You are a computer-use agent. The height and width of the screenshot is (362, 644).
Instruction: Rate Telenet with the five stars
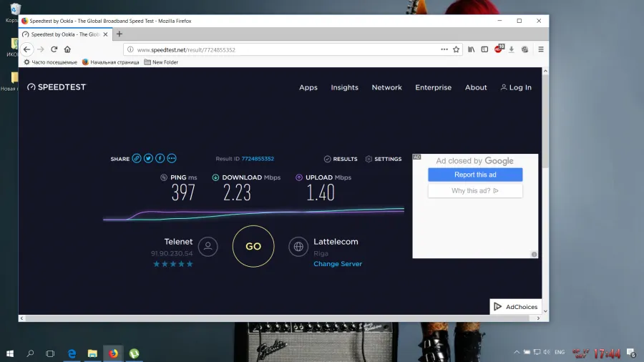[173, 264]
